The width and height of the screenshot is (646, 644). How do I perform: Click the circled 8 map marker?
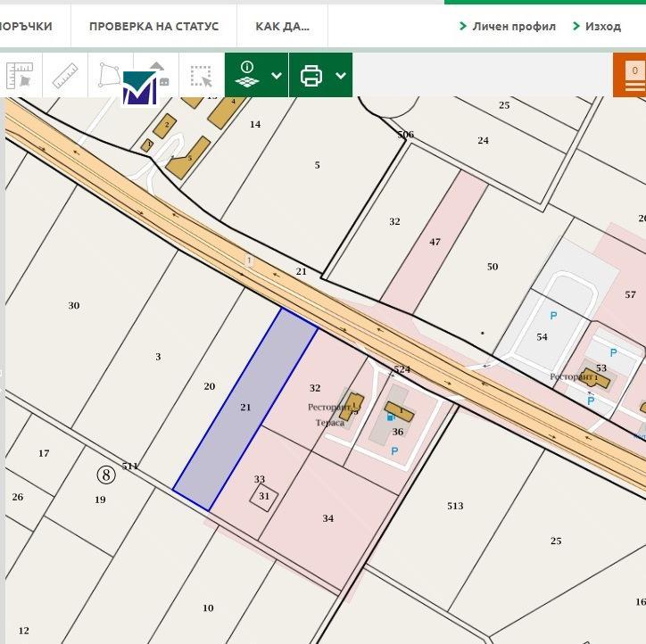point(106,474)
